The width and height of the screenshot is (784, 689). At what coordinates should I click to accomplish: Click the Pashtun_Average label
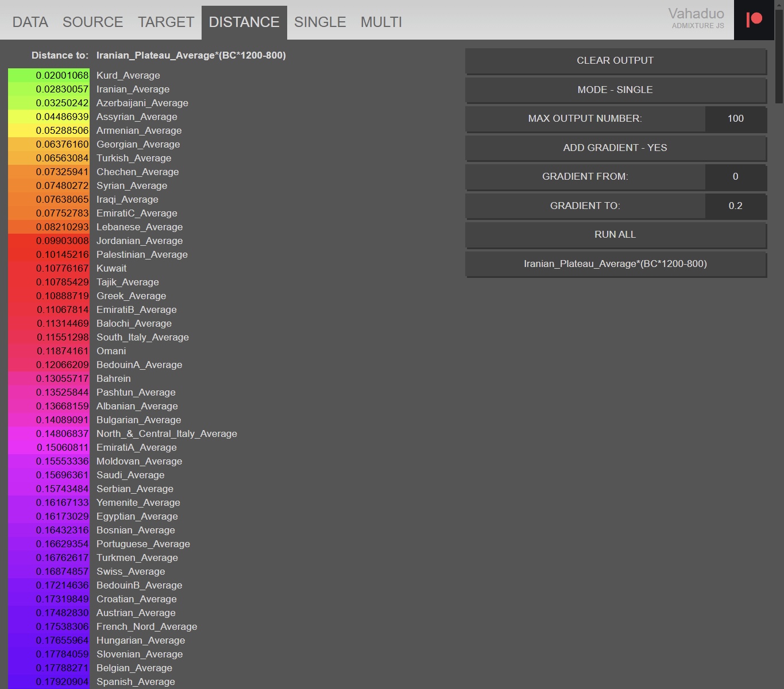click(x=136, y=393)
